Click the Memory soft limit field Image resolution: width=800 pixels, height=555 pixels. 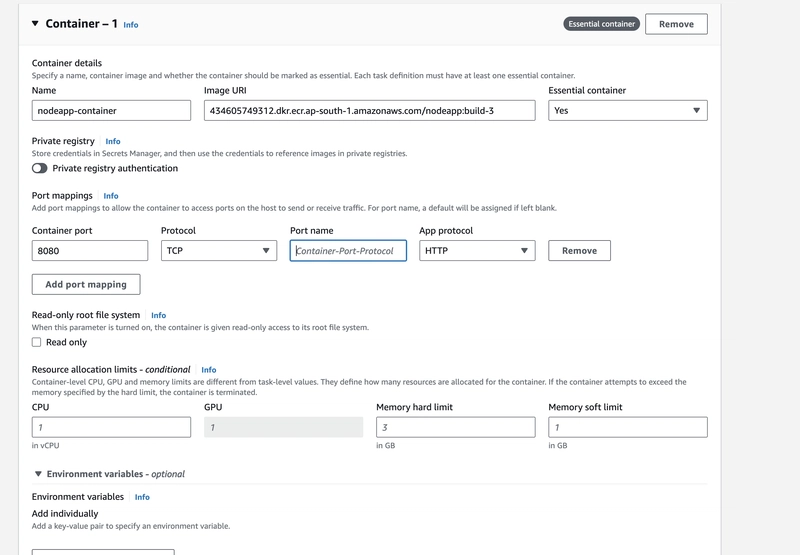click(628, 427)
